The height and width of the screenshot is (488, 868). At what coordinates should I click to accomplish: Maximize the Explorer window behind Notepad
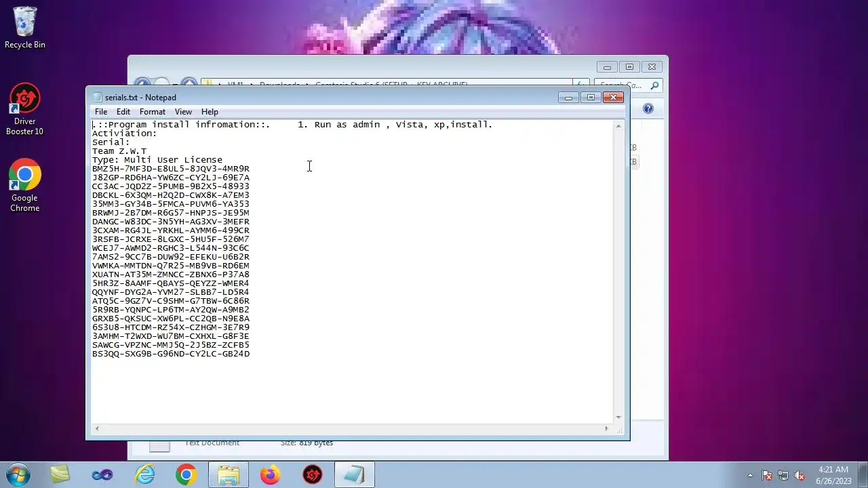(x=629, y=67)
